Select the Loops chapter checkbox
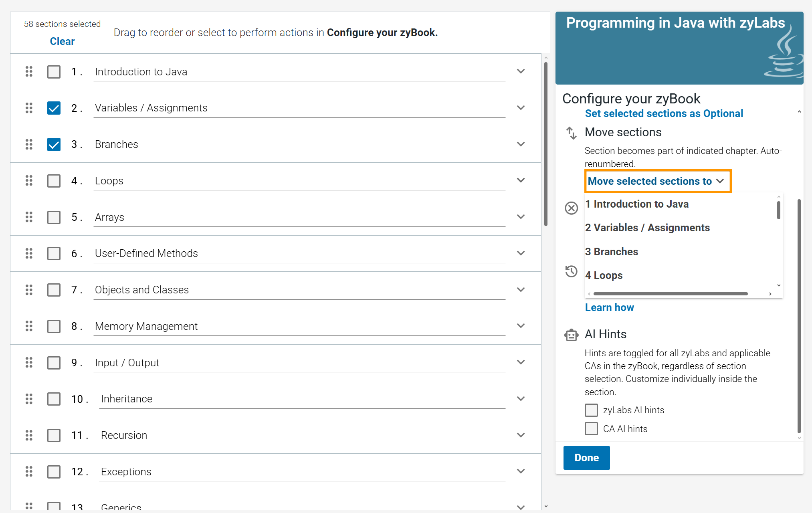This screenshot has height=513, width=812. coord(54,181)
